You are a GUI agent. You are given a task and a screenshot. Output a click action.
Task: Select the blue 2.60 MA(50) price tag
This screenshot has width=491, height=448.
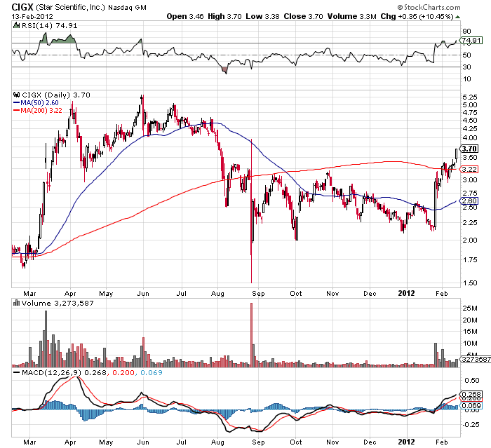pyautogui.click(x=470, y=201)
